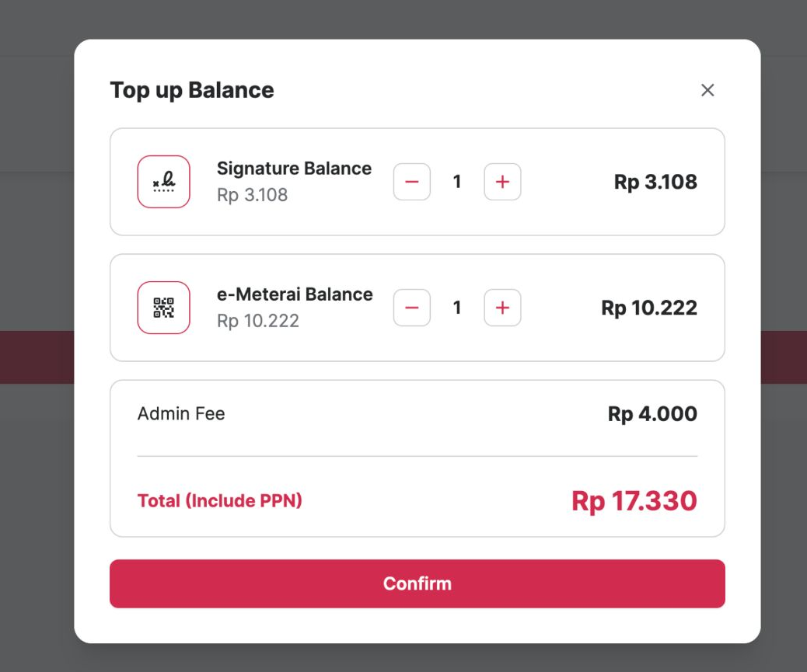Click the Total (Include PPN) label
Viewport: 807px width, 672px height.
[x=219, y=501]
